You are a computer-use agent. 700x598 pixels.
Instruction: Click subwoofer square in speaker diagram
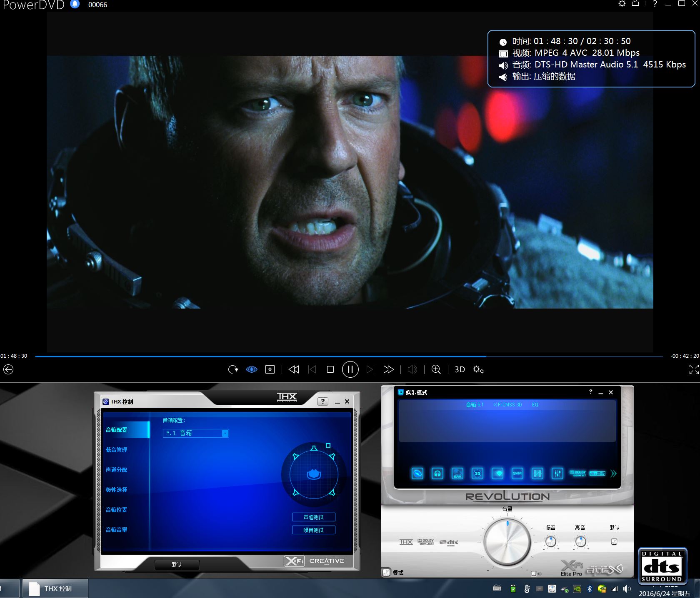pos(328,446)
